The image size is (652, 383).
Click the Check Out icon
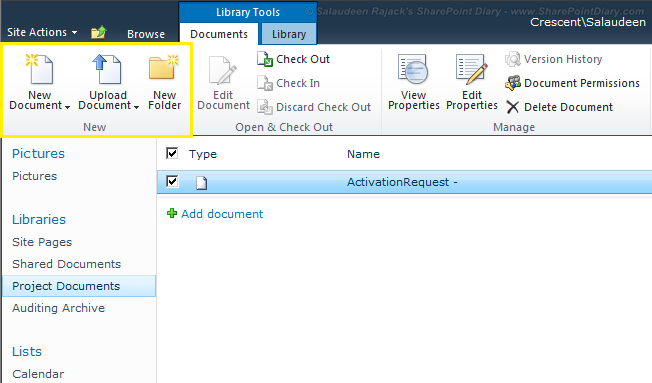(265, 59)
